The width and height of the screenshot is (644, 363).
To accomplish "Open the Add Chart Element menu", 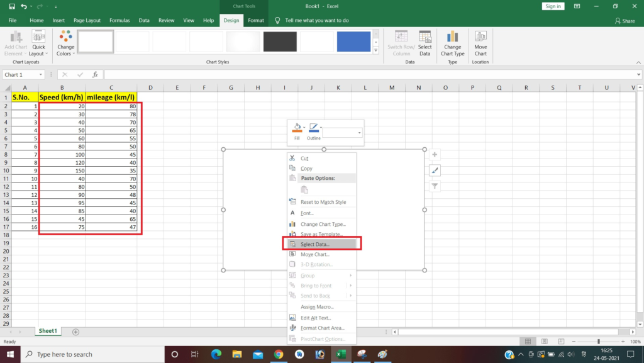I will (16, 43).
